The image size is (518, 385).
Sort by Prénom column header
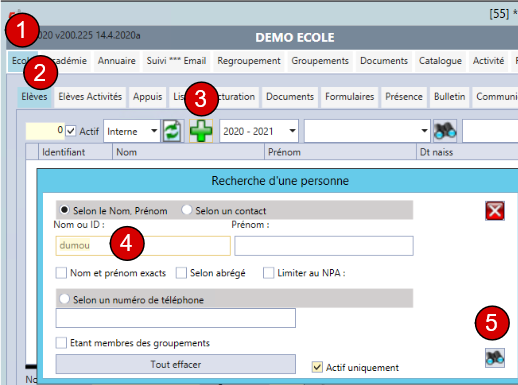[x=340, y=152]
